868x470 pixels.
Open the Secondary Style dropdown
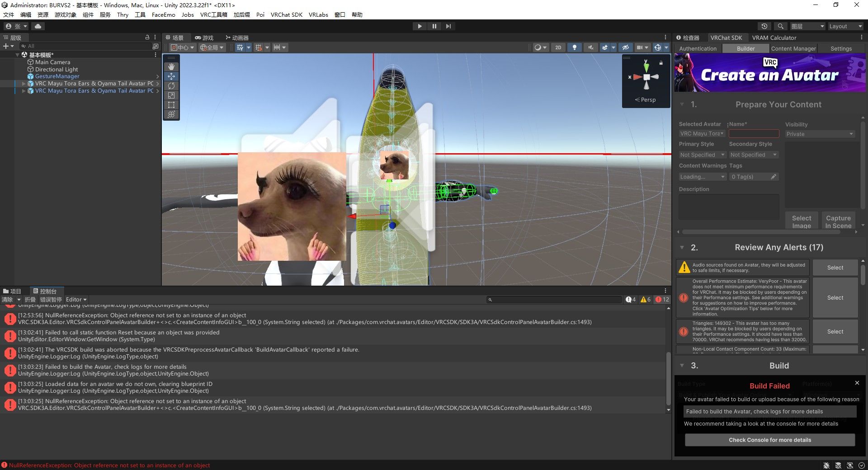click(754, 155)
